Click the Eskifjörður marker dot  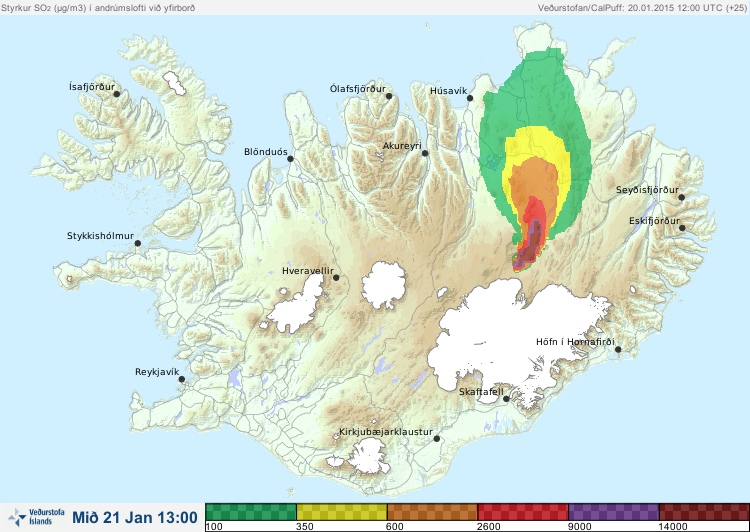click(682, 228)
